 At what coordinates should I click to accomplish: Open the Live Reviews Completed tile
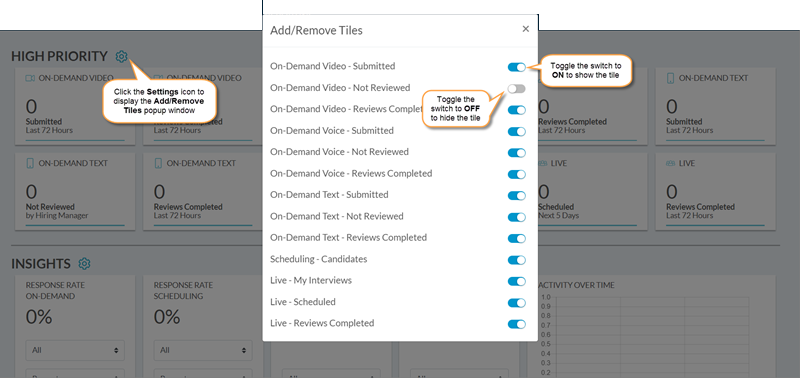[x=715, y=191]
